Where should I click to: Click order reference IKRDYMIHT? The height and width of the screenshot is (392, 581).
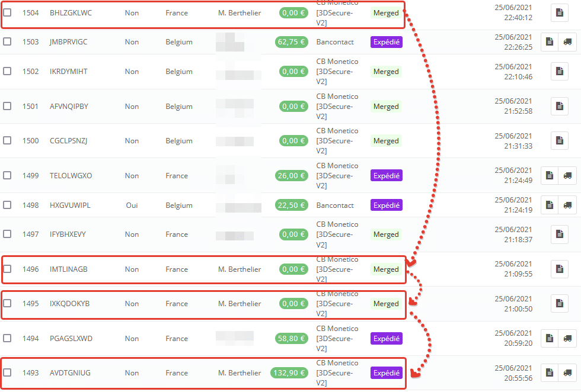tap(69, 72)
